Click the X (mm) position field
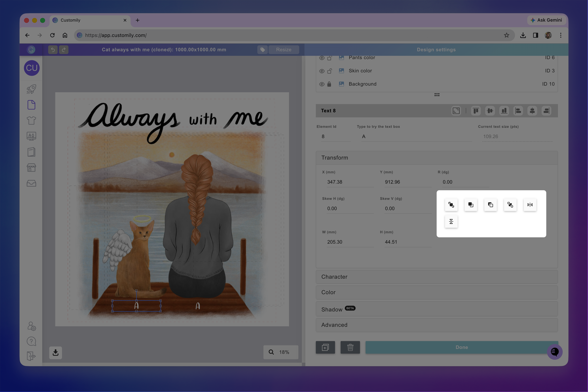Screen dimensions: 588x392 tap(350, 182)
